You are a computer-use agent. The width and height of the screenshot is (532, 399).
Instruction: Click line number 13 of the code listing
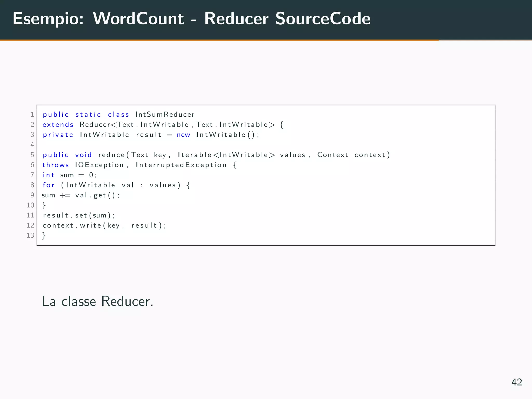[x=30, y=235]
